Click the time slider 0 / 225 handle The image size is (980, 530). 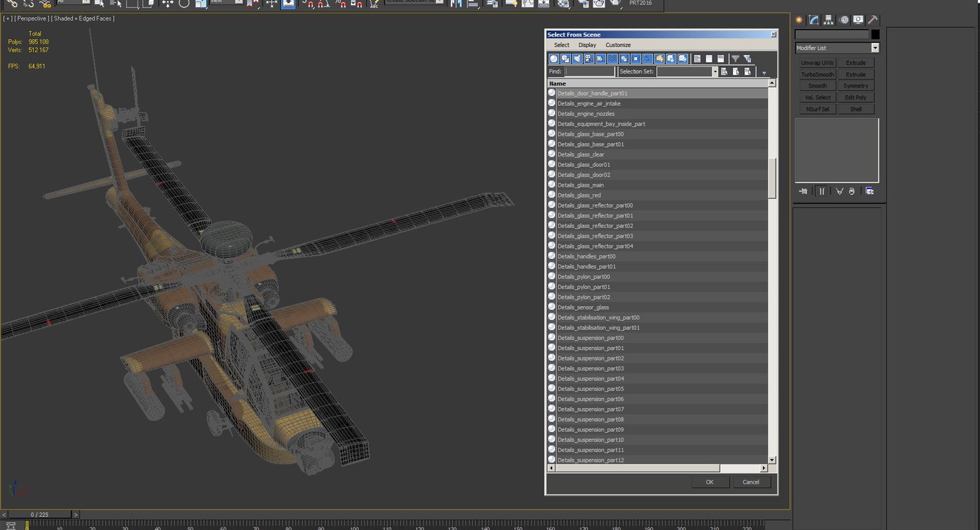click(x=39, y=515)
